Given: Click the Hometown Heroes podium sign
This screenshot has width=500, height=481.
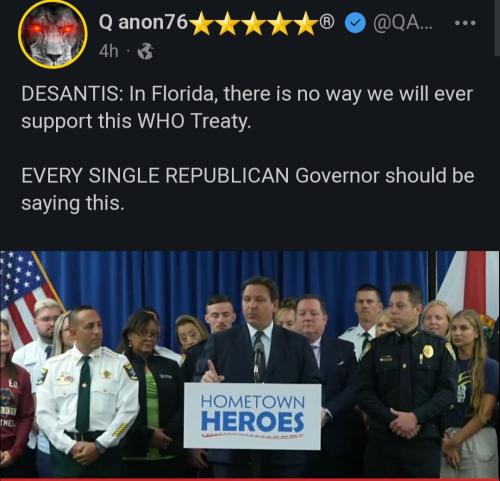Looking at the screenshot, I should point(252,416).
